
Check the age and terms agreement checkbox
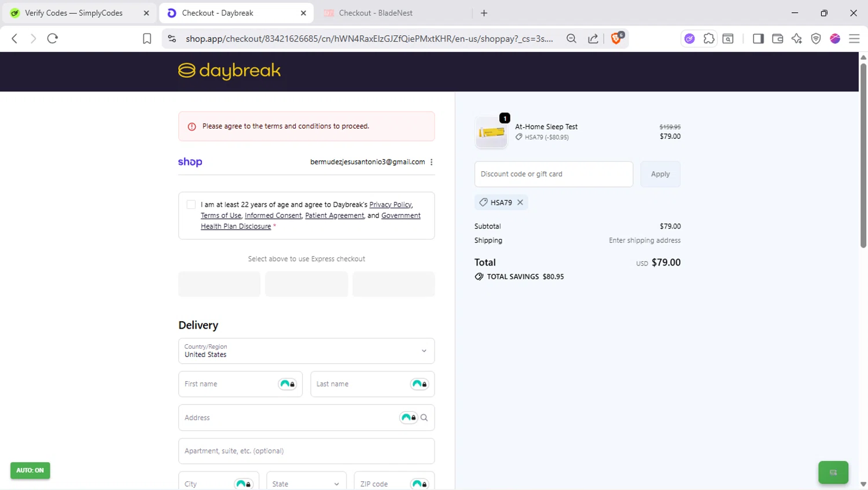[x=191, y=204]
